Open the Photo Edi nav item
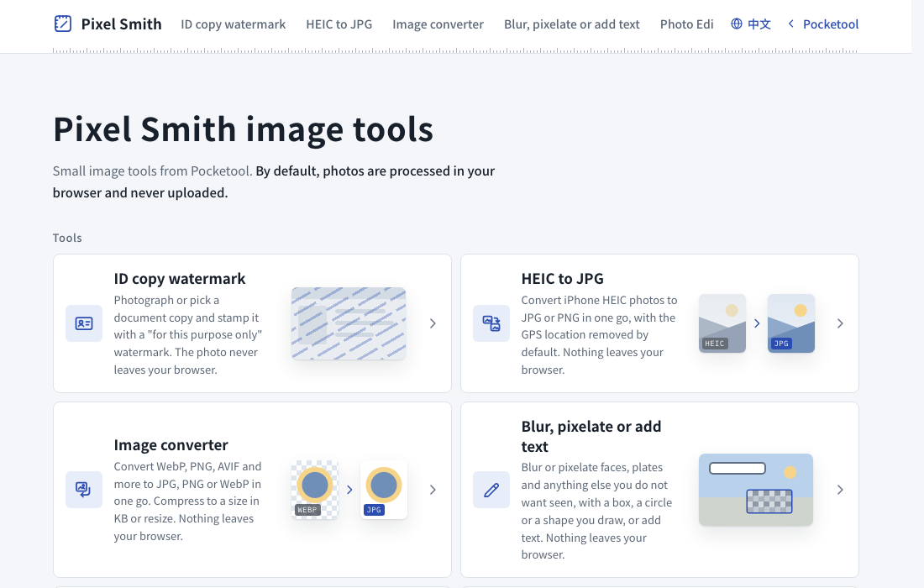 tap(686, 24)
